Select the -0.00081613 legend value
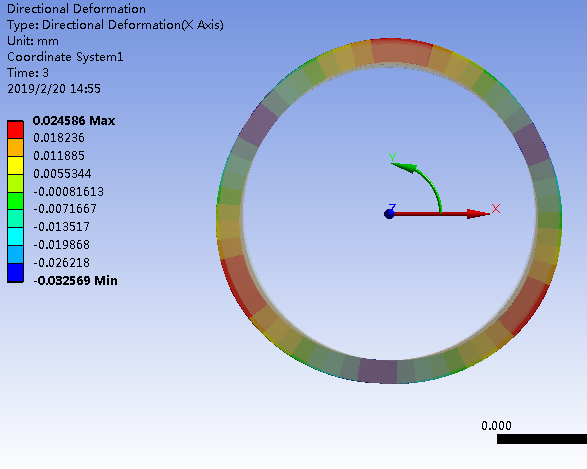 click(x=69, y=191)
